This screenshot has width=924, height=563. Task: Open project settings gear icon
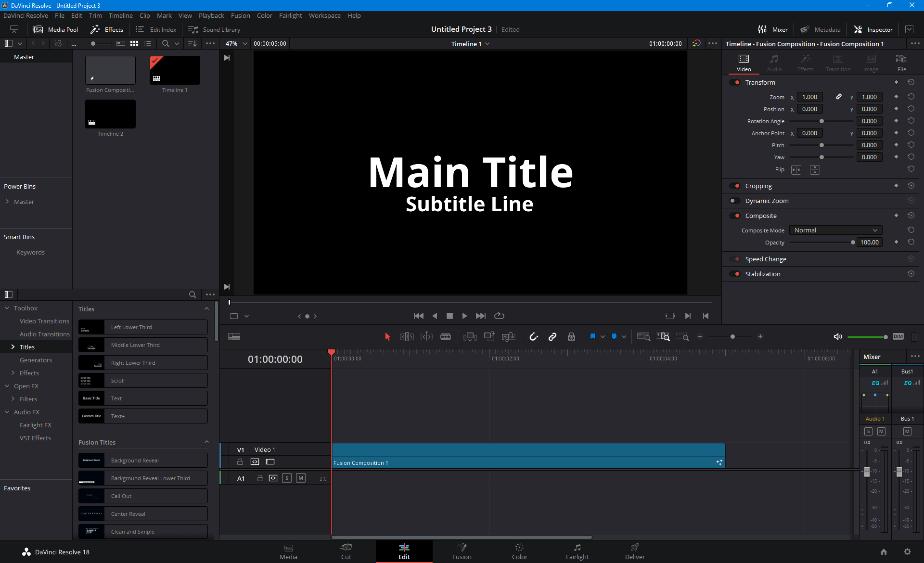[907, 552]
